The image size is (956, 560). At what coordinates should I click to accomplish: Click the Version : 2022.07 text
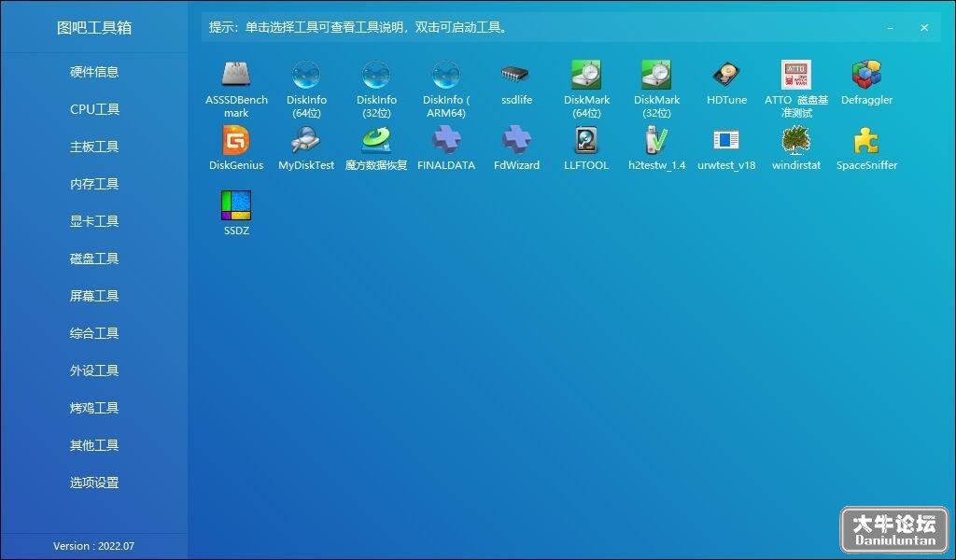94,546
